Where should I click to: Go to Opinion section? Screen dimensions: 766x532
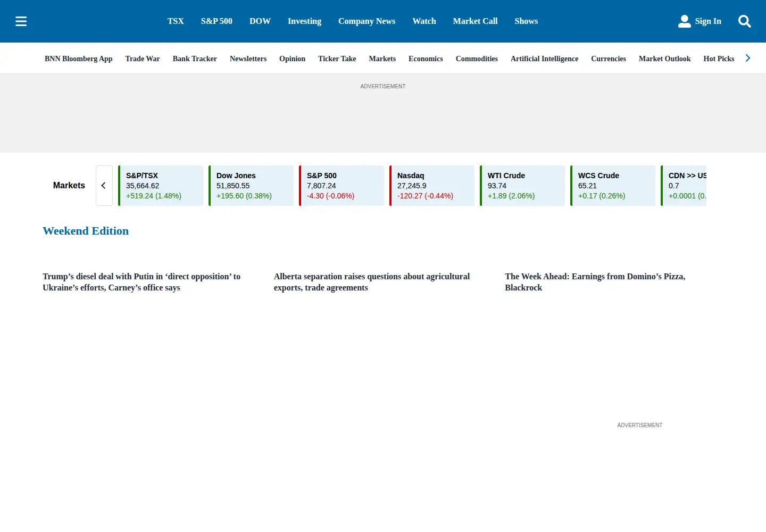(292, 59)
